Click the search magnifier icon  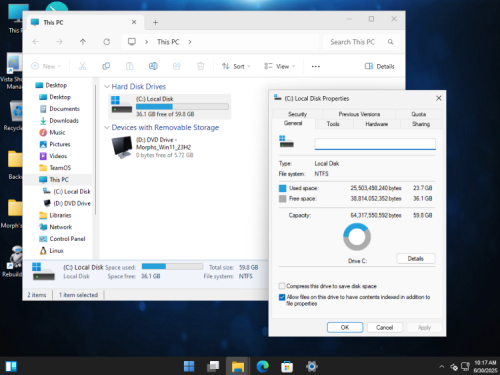390,42
